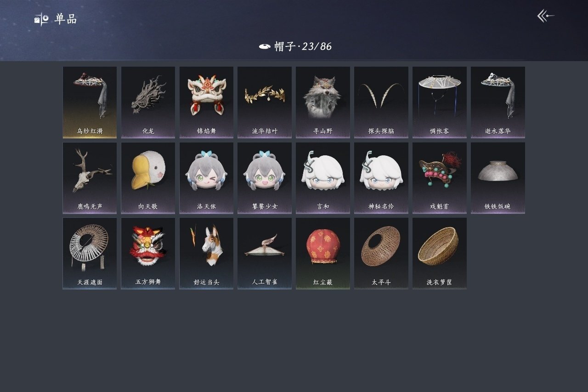Viewport: 588px width, 392px height.
Task: Pick the 流华结叶 golden leaf wreath
Action: pyautogui.click(x=265, y=102)
